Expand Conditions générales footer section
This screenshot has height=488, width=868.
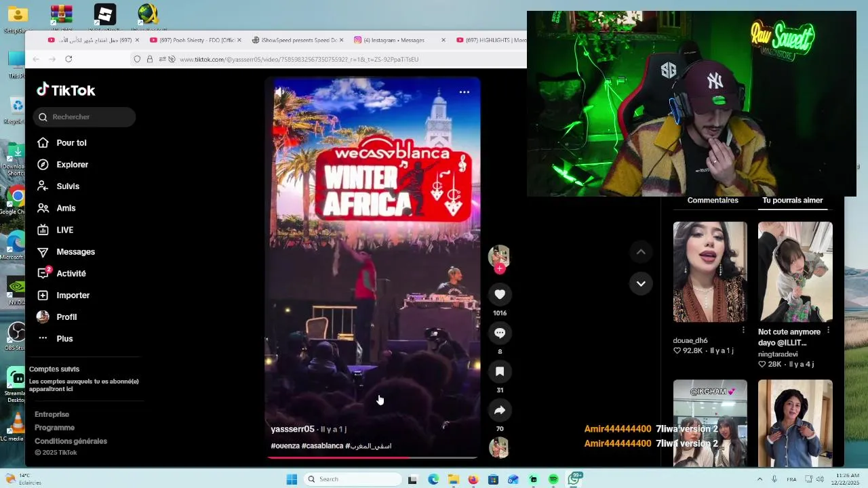pos(71,441)
